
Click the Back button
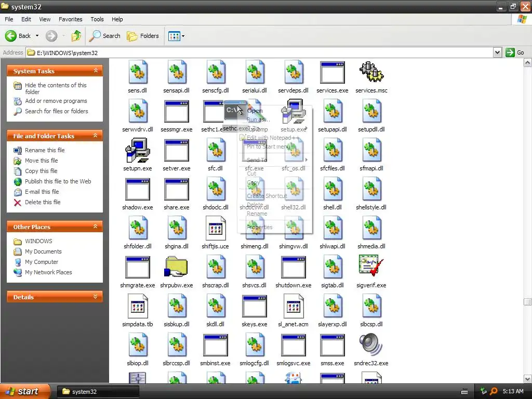pos(18,36)
